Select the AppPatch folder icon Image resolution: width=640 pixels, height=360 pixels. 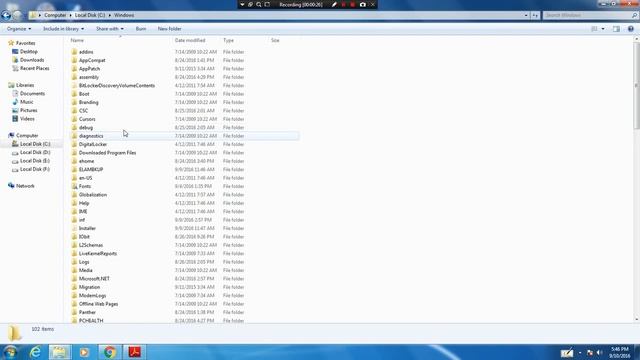[74, 69]
